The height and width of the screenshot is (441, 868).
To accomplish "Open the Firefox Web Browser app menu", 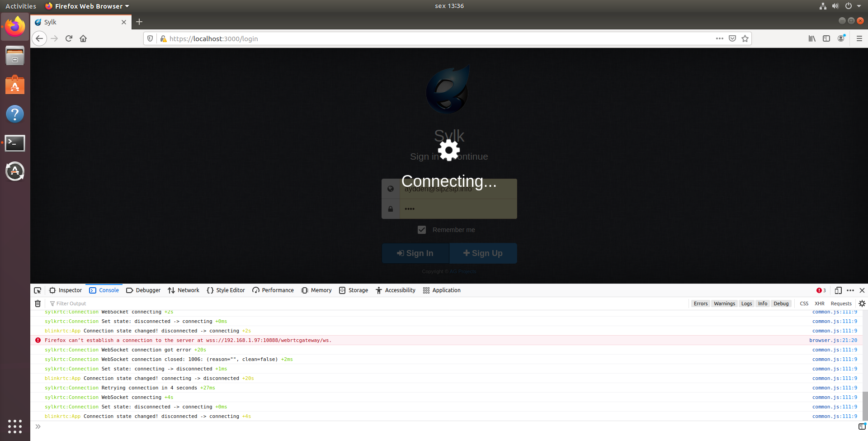I will point(87,6).
